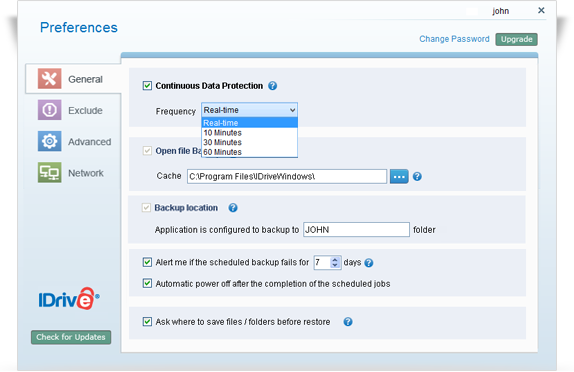The image size is (574, 372).
Task: Click the IDrive logo
Action: [69, 299]
